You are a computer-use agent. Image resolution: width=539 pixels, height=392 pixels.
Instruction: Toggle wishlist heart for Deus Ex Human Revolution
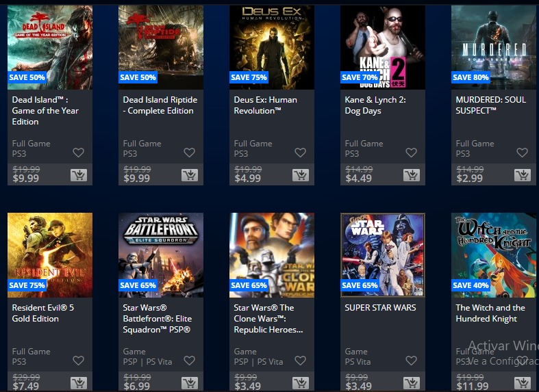pos(300,153)
